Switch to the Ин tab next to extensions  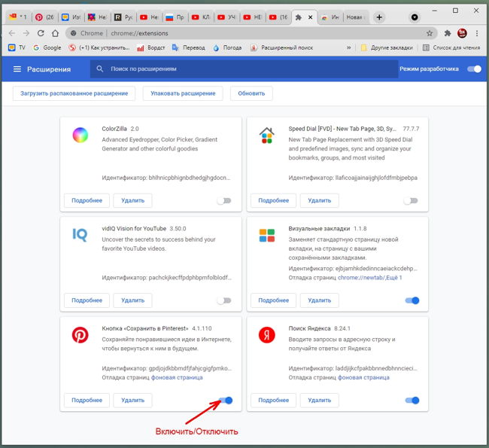click(x=330, y=17)
